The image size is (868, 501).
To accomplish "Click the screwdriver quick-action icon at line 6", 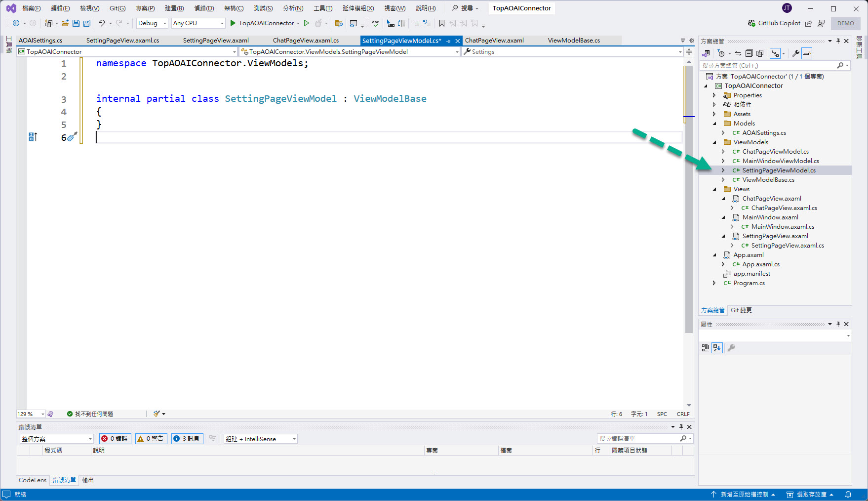I will click(x=72, y=137).
